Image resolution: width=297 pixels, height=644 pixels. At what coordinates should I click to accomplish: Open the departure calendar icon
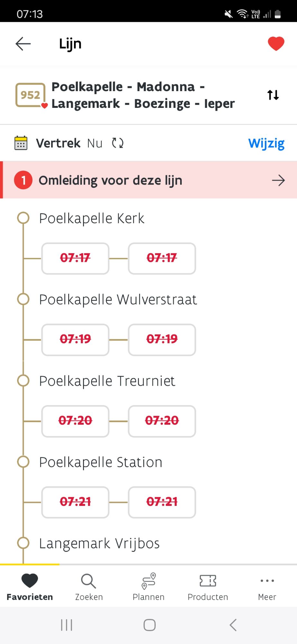tap(21, 143)
